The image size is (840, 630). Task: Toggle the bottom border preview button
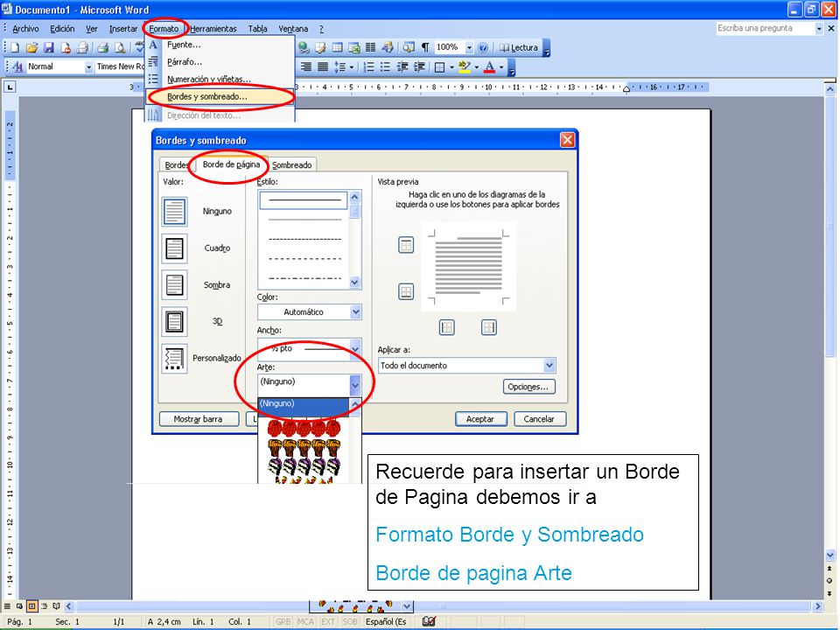coord(406,292)
